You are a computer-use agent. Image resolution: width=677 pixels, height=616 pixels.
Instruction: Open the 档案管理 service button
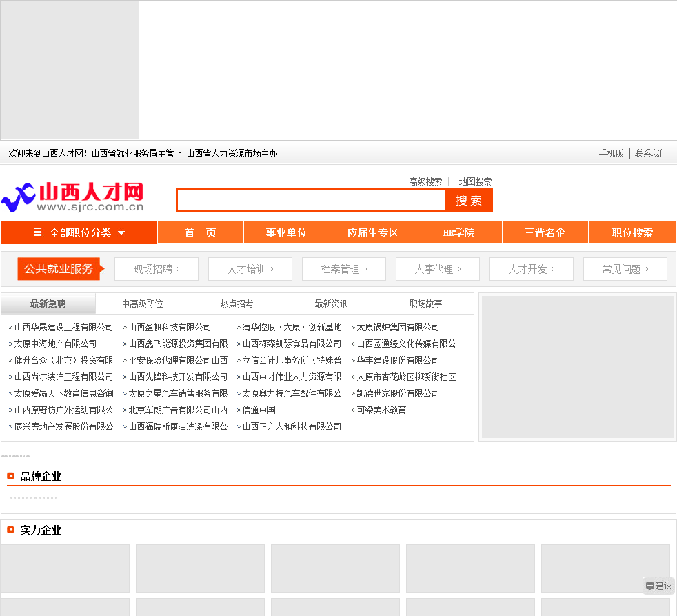pos(344,269)
